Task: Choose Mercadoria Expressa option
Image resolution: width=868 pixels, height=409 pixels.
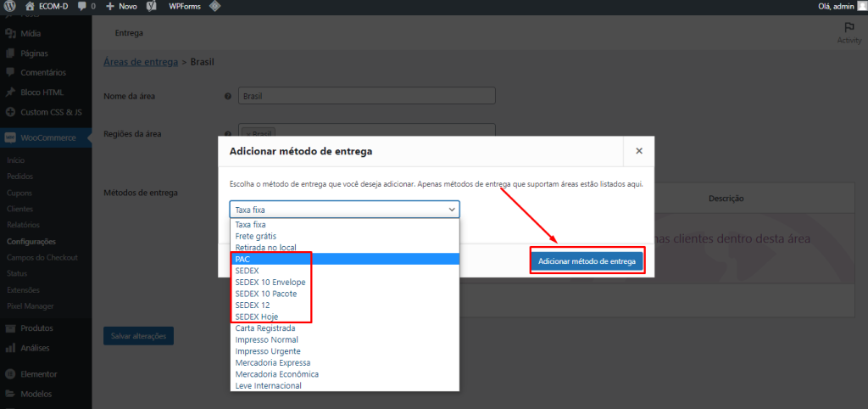Action: click(344, 362)
